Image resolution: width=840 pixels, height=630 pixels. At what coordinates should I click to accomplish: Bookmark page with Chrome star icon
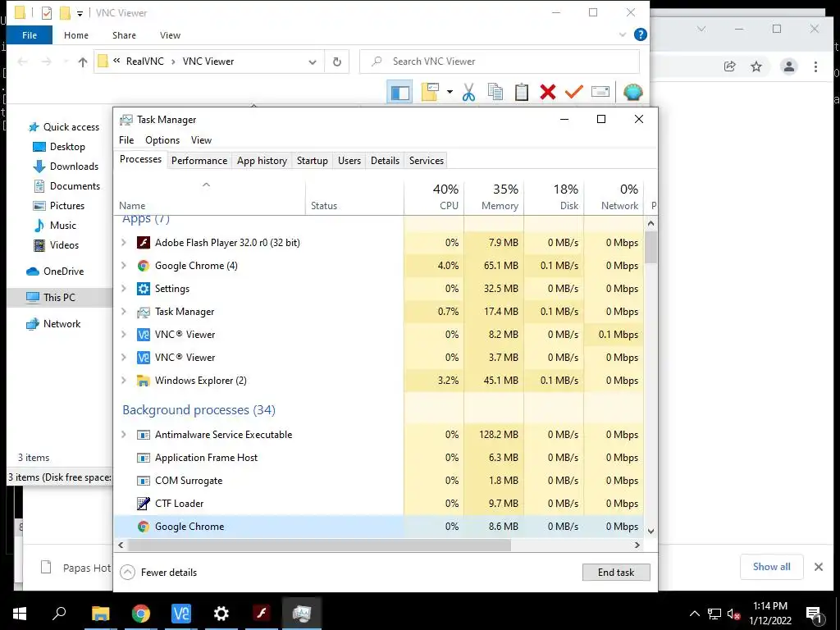coord(756,66)
